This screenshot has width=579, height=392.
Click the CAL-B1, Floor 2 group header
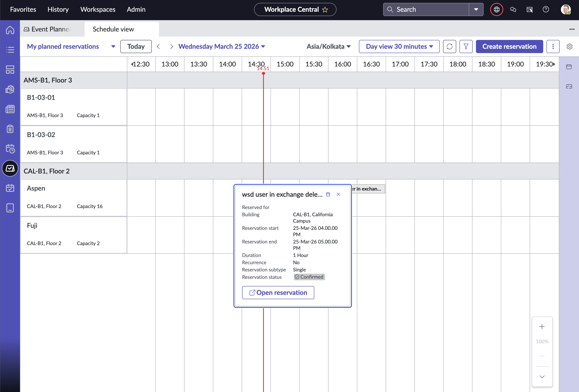(x=74, y=171)
